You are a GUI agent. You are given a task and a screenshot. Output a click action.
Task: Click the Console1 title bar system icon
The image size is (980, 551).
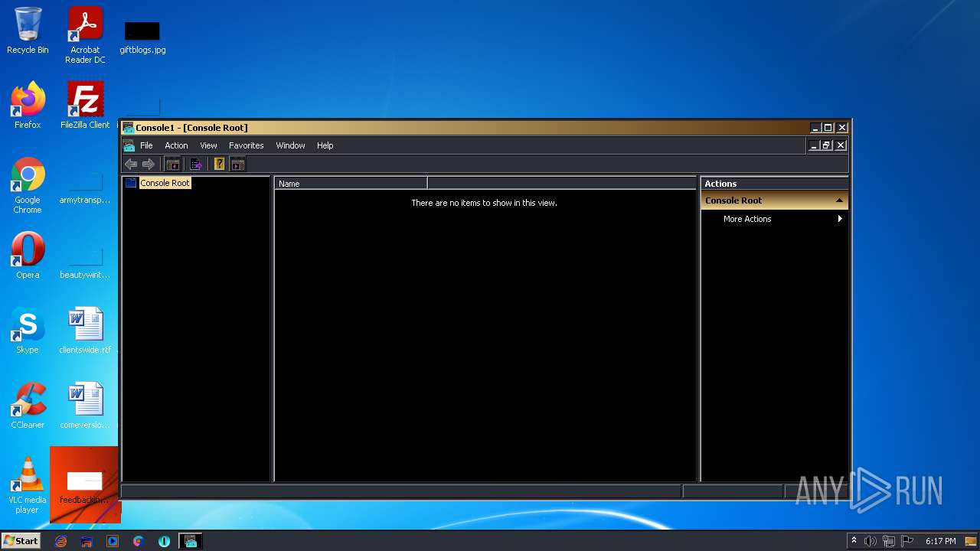[x=129, y=128]
